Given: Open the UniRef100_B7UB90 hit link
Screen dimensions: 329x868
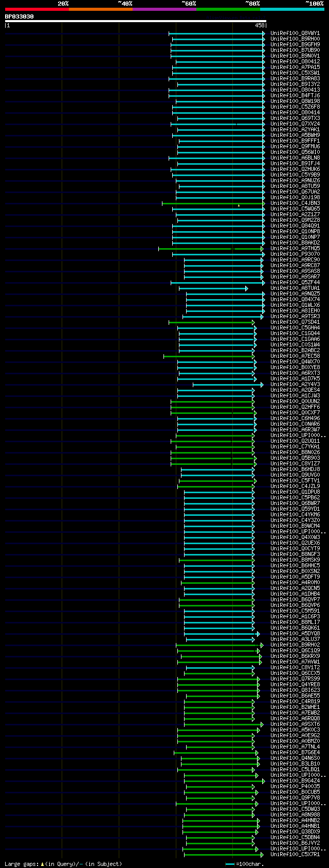Looking at the screenshot, I should [295, 50].
